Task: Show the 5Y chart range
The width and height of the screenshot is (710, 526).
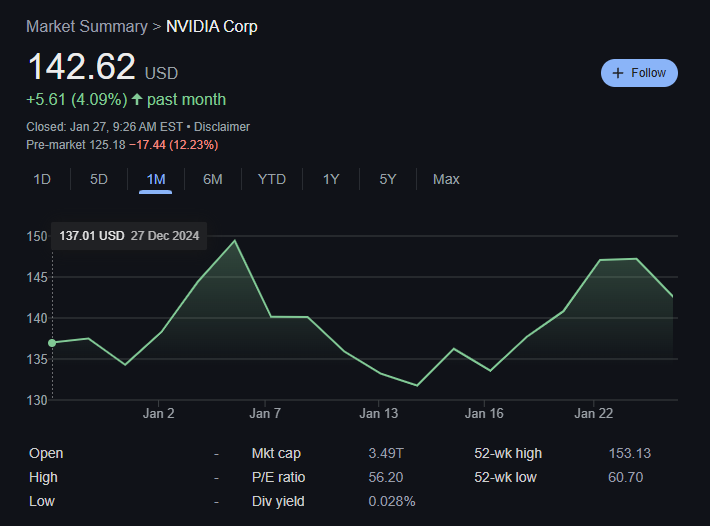Action: coord(388,179)
